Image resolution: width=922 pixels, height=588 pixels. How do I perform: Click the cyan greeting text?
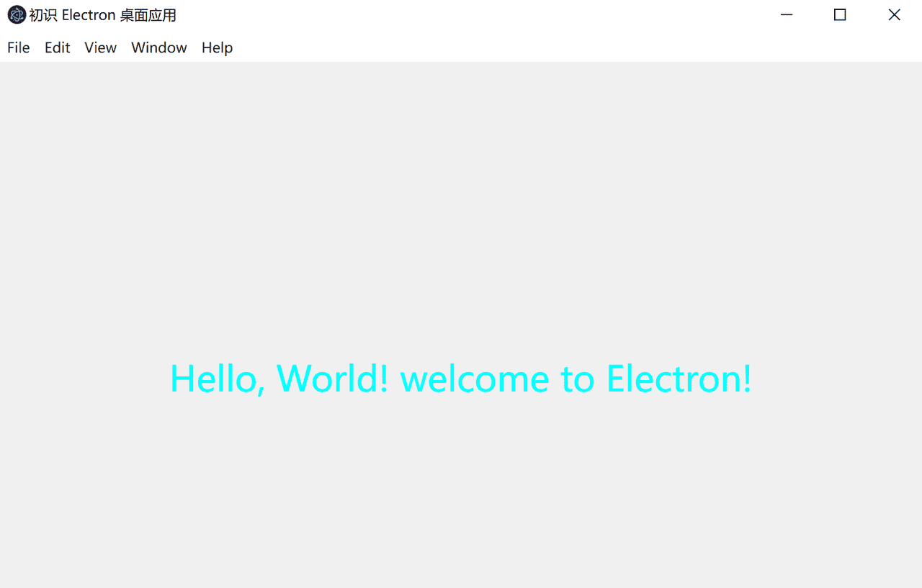pos(460,379)
